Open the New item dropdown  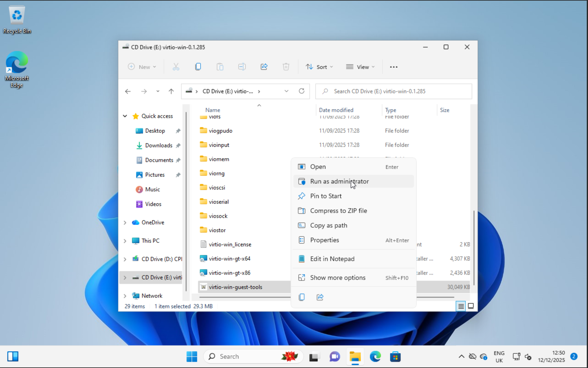[142, 67]
